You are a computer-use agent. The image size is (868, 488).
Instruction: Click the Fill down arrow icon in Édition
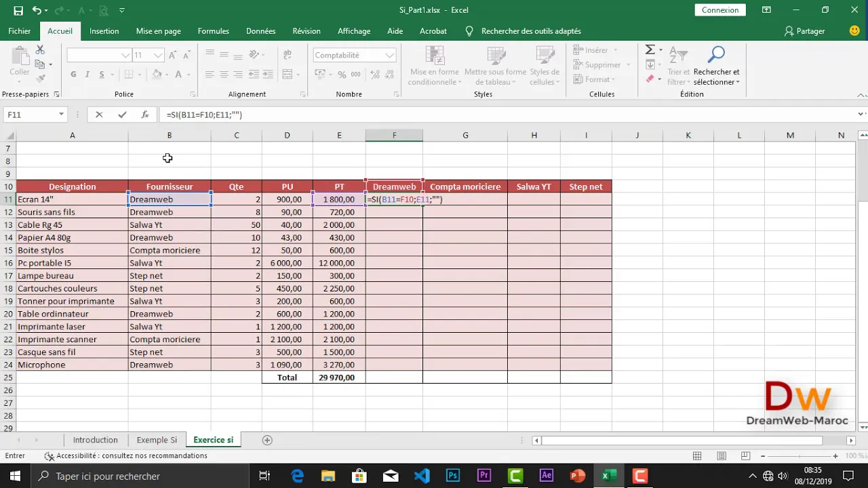coord(650,65)
